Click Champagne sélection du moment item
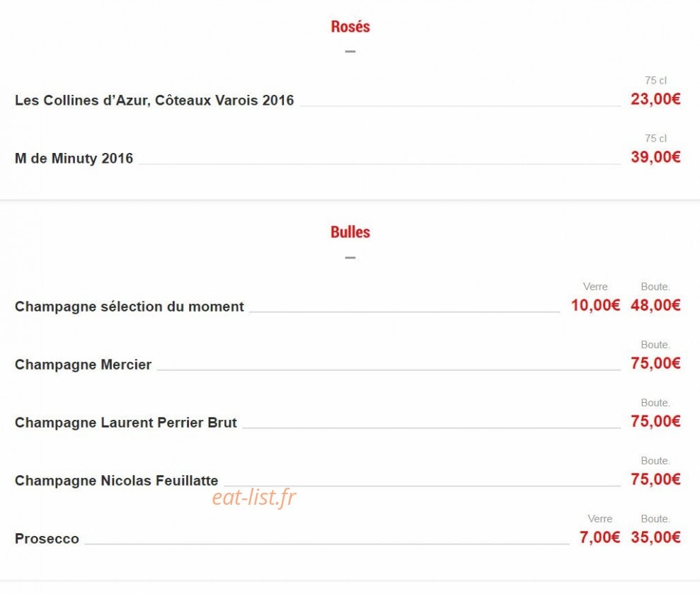 point(130,307)
